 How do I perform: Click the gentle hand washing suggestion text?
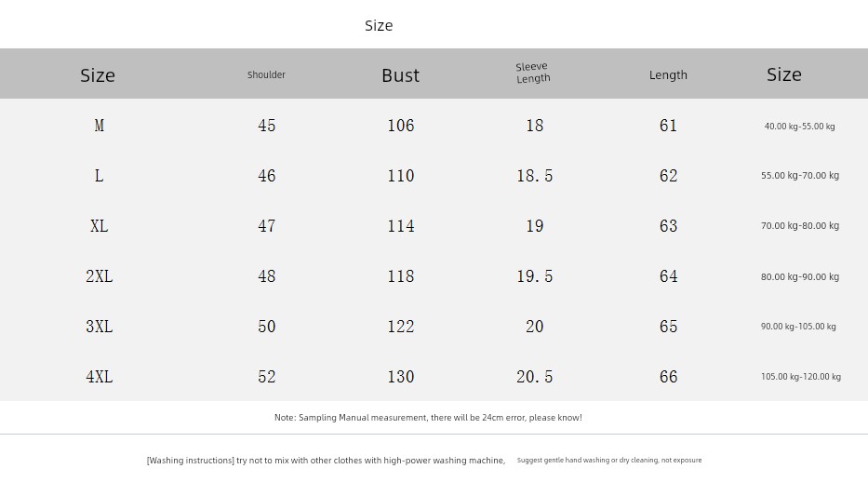click(609, 461)
